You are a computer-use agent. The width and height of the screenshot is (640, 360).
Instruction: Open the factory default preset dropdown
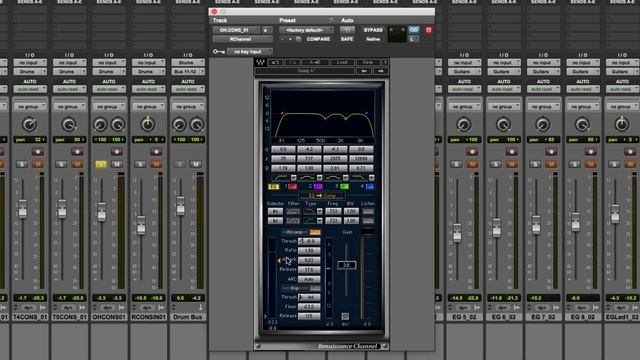306,30
